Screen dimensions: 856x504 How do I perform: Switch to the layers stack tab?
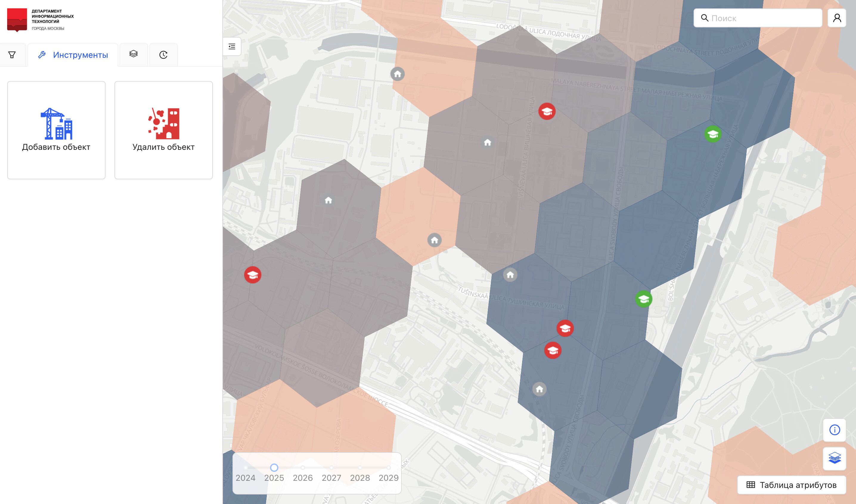tap(133, 54)
